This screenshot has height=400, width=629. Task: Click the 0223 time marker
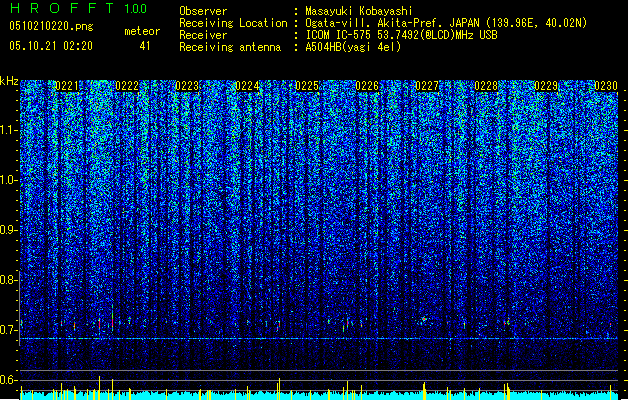click(x=187, y=86)
